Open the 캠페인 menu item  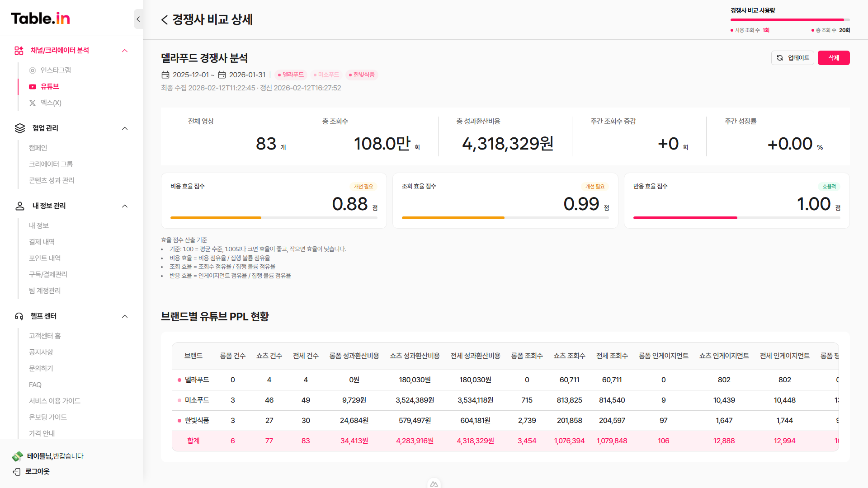tap(38, 148)
